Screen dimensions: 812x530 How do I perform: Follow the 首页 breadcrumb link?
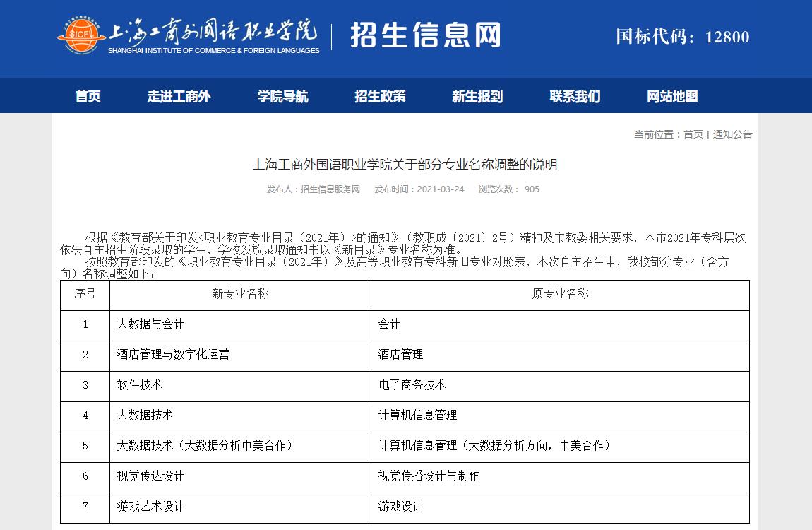point(693,134)
